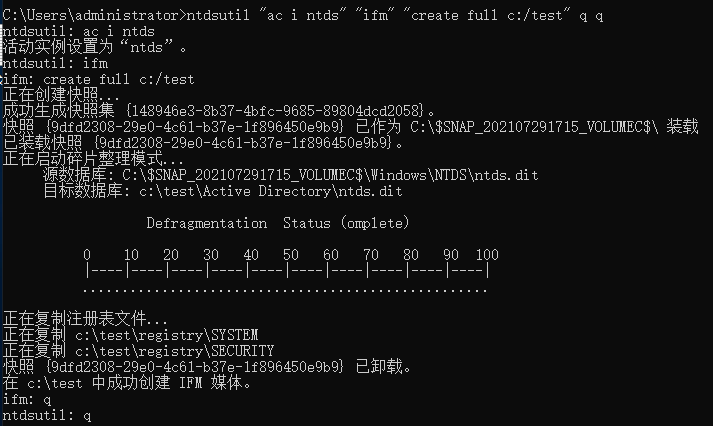Click the 100 mark on progress scale
Image resolution: width=713 pixels, height=426 pixels.
(487, 255)
